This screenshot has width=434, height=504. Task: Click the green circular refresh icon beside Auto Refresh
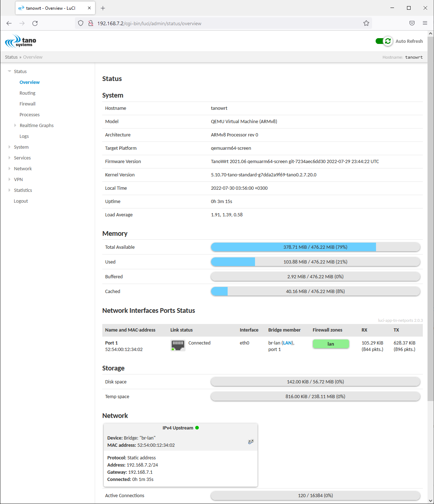[388, 41]
